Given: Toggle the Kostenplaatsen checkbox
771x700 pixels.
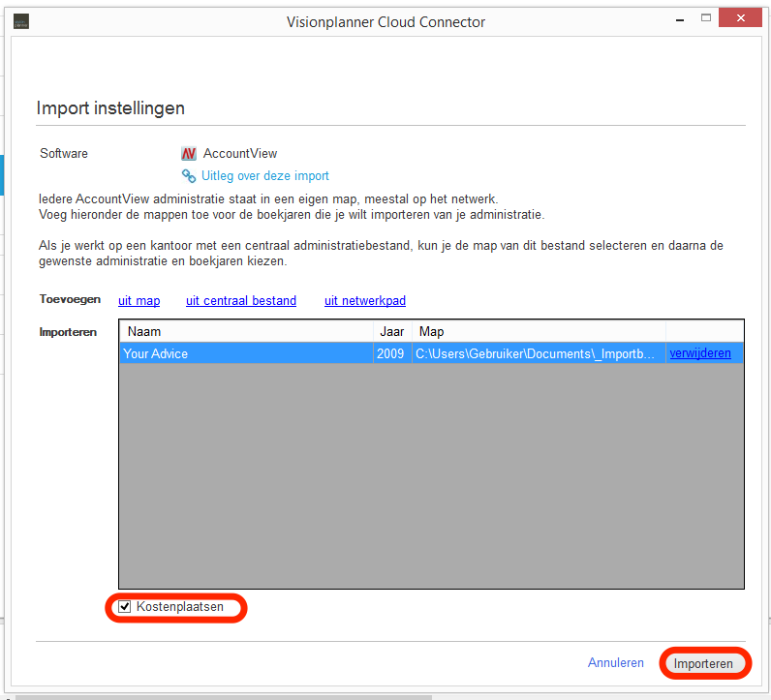Looking at the screenshot, I should (125, 607).
